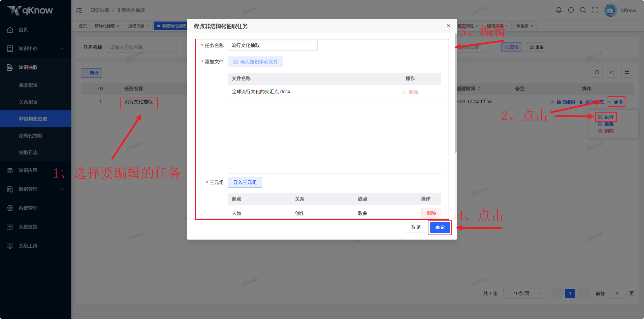Expand 知识中心 sidebar menu
This screenshot has width=644, height=319.
tap(35, 48)
